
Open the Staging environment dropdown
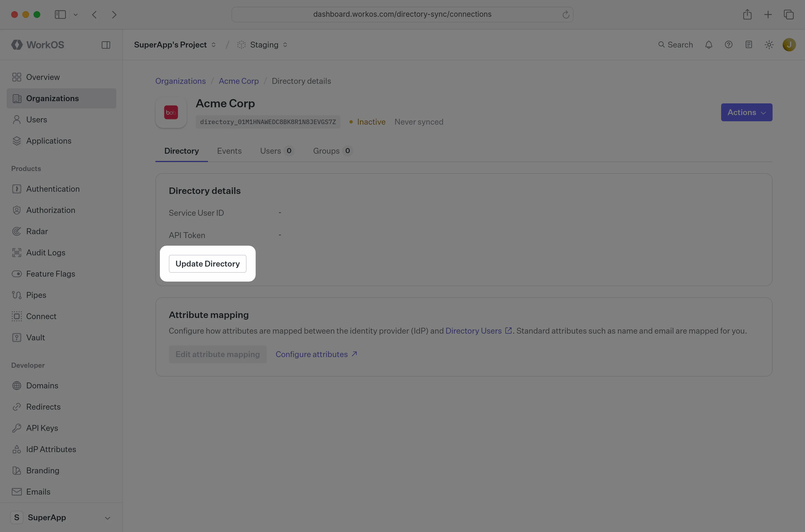[x=263, y=45]
